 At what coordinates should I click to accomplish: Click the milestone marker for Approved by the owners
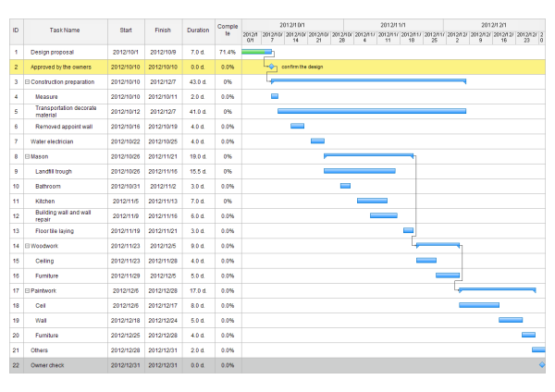pyautogui.click(x=271, y=67)
